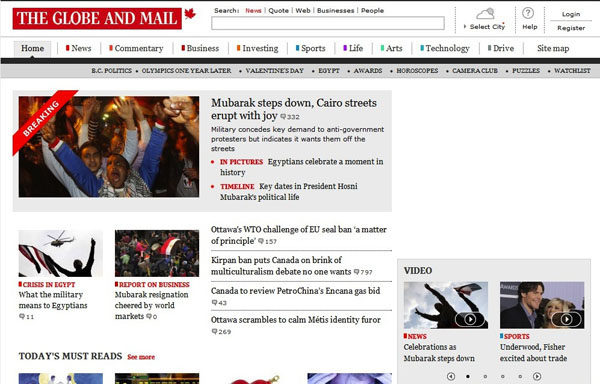This screenshot has width=600, height=384.
Task: Open Puzzles topic link
Action: point(526,71)
